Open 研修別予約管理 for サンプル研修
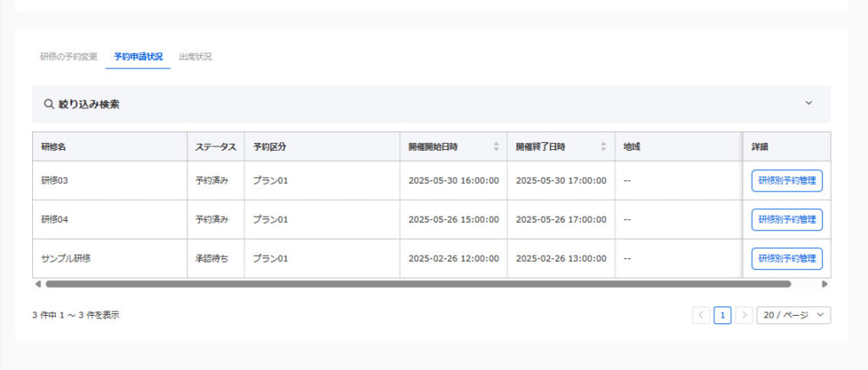The width and height of the screenshot is (868, 370). pos(787,258)
